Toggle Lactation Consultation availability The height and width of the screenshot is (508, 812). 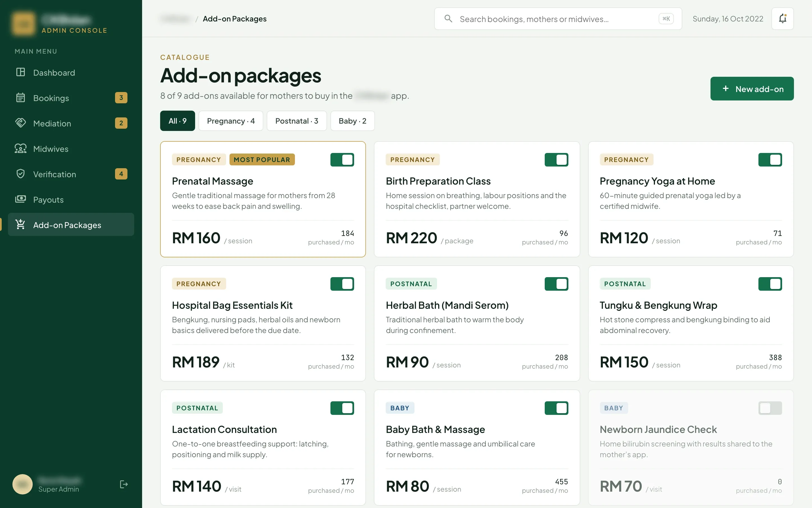point(342,408)
